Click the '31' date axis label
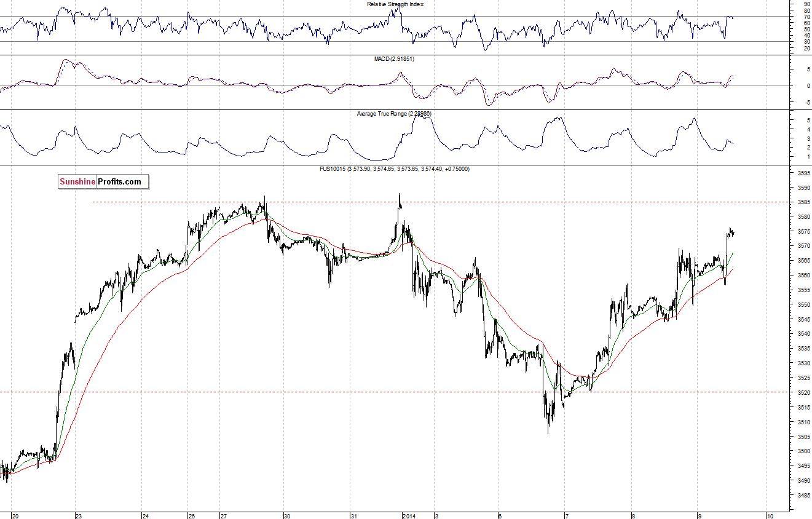Image resolution: width=812 pixels, height=519 pixels. click(x=354, y=516)
